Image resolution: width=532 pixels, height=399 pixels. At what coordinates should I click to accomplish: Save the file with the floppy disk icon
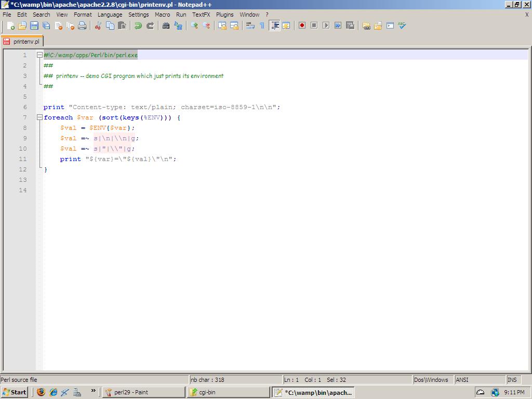click(x=34, y=25)
